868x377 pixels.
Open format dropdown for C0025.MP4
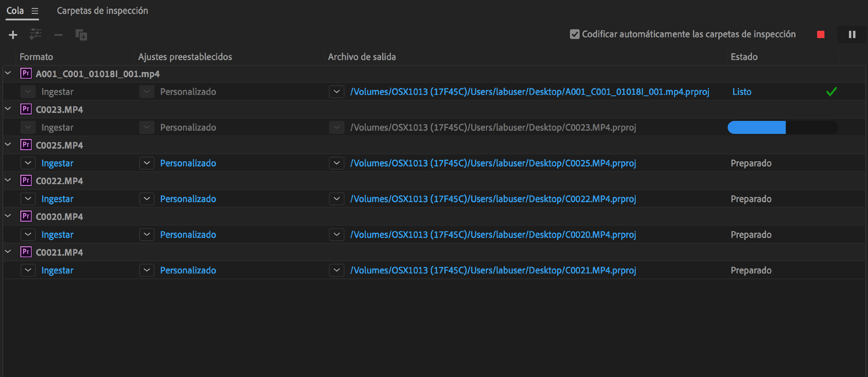point(28,163)
